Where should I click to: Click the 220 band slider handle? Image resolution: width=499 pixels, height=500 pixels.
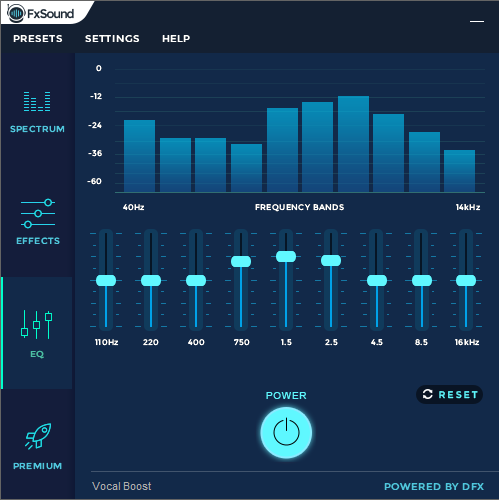click(x=151, y=281)
